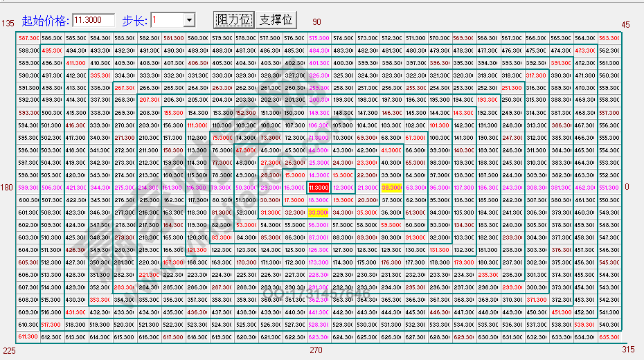Click the red cell 495.30
The width and height of the screenshot is (644, 360).
coord(52,51)
